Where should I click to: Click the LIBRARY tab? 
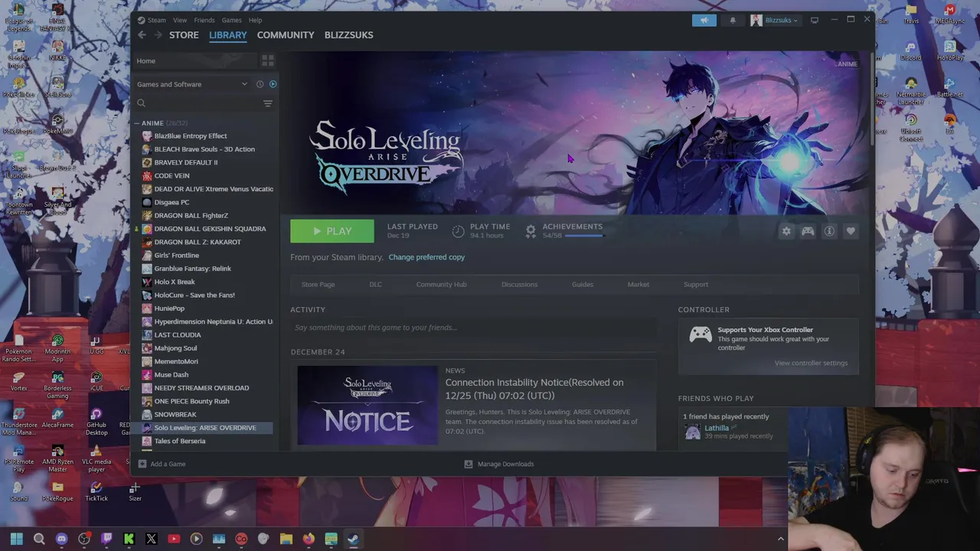228,35
